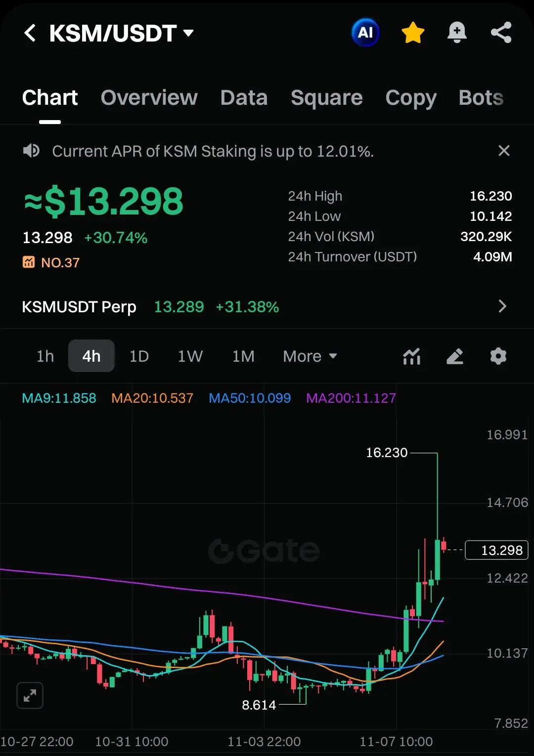This screenshot has height=756, width=534.
Task: Open the KSM Staking APR announcement
Action: point(213,151)
